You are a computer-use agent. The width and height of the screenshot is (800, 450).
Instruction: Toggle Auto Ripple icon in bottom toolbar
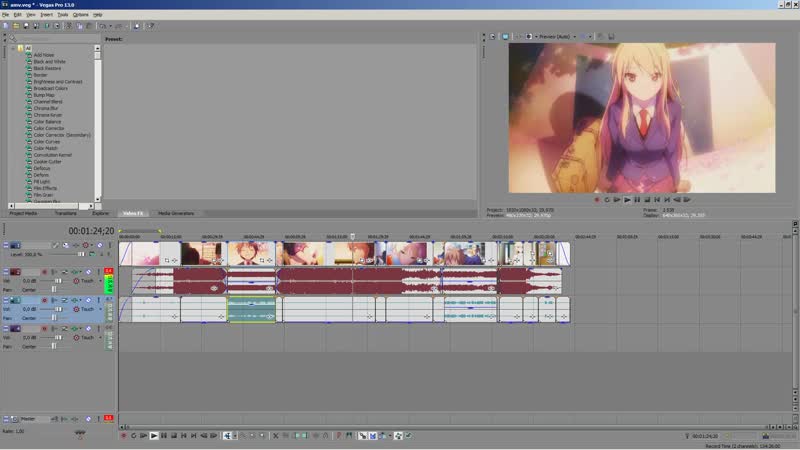382,436
